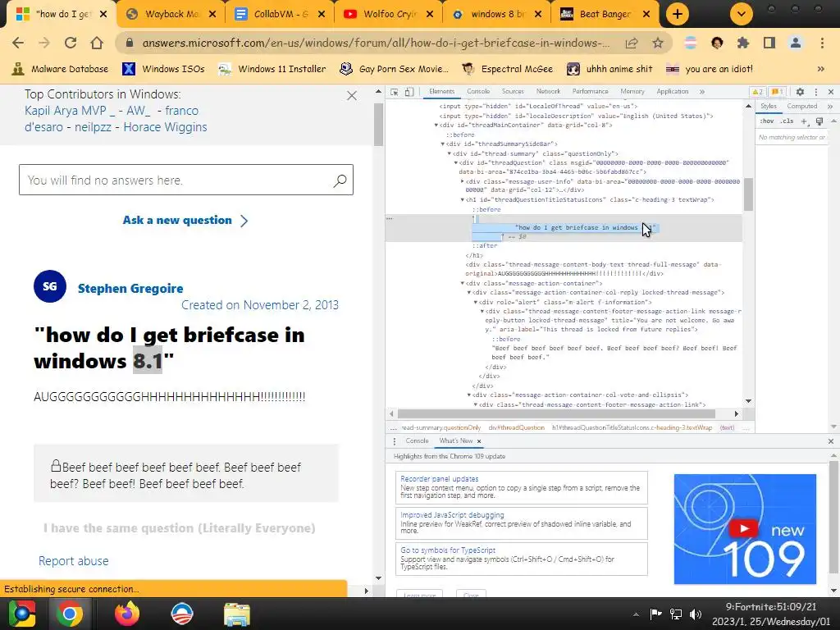Screen dimensions: 840x630
Task: Open the Sources tab
Action: 513,92
